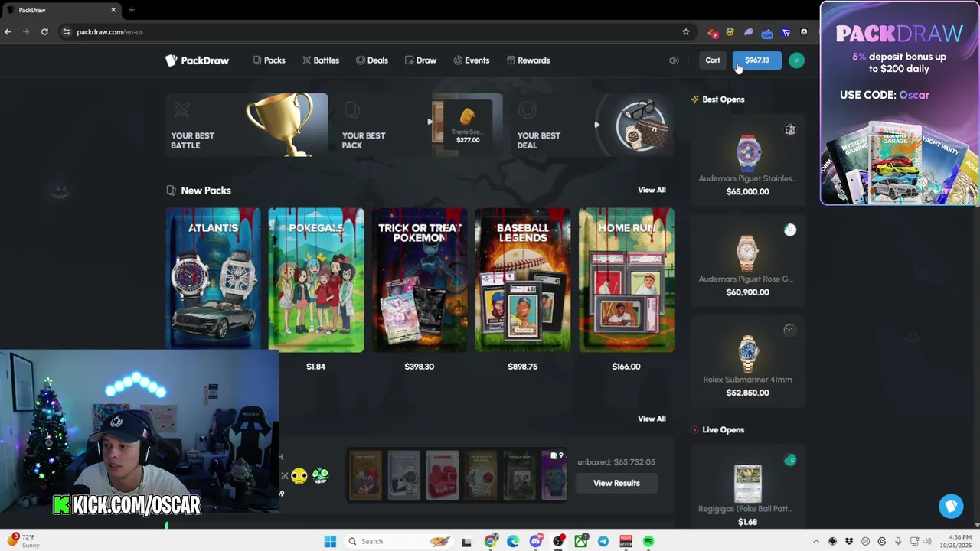Click the Windows taskbar Search box
The height and width of the screenshot is (551, 980).
(398, 542)
